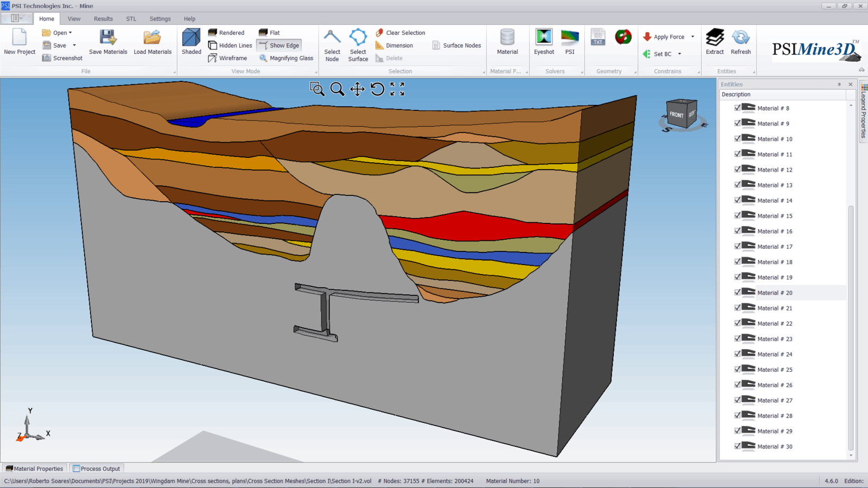Click Apply Force button
868x488 pixels.
[x=664, y=37]
